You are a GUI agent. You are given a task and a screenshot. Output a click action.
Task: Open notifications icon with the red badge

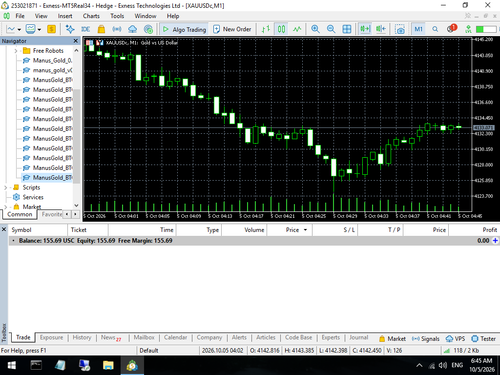[452, 29]
